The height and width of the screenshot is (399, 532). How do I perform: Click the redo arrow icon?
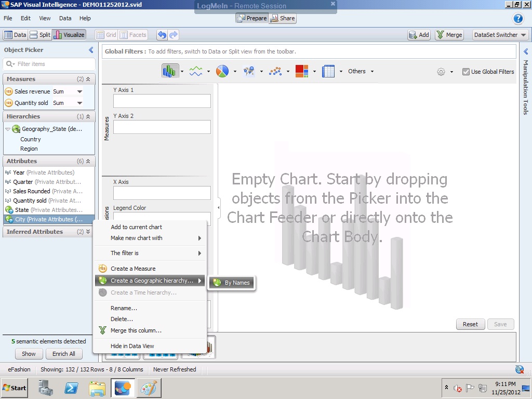[x=174, y=35]
